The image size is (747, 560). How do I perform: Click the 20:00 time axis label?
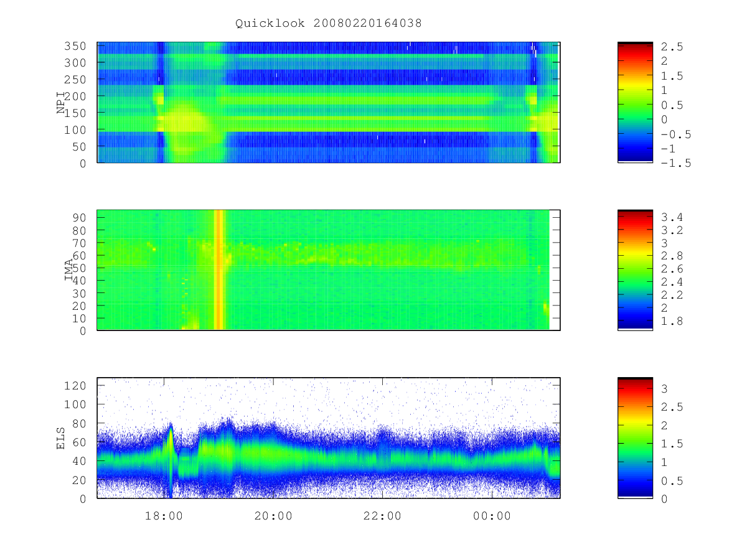(273, 516)
